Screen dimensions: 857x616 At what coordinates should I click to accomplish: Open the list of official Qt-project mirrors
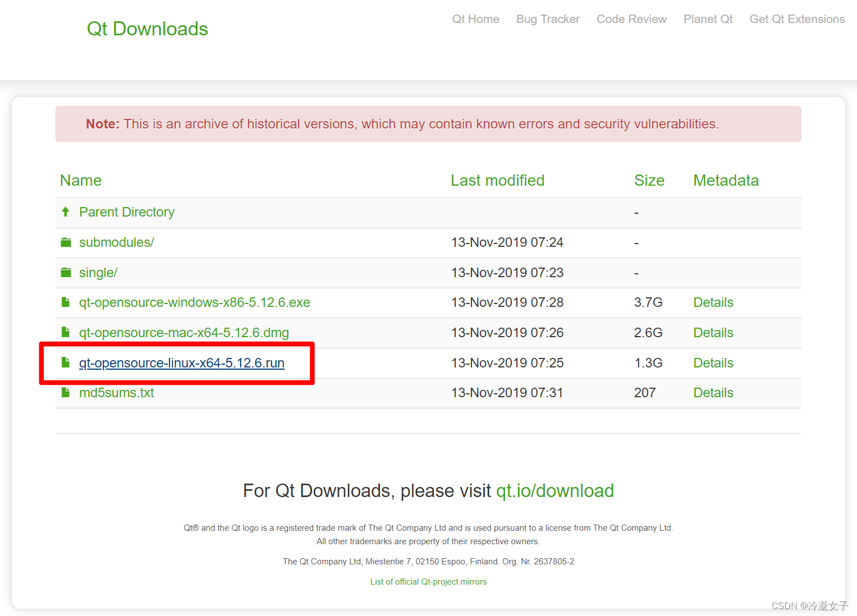click(428, 581)
